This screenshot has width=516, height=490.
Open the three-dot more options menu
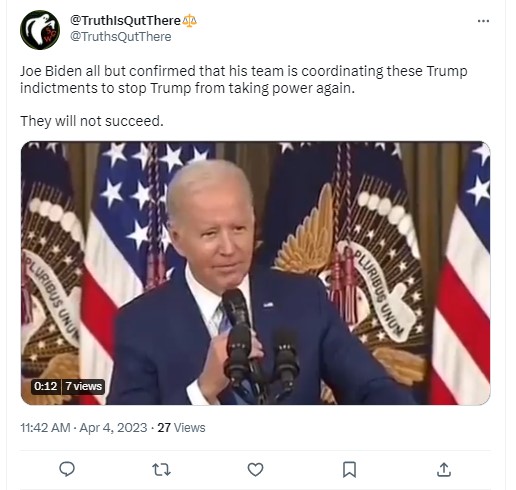(483, 21)
